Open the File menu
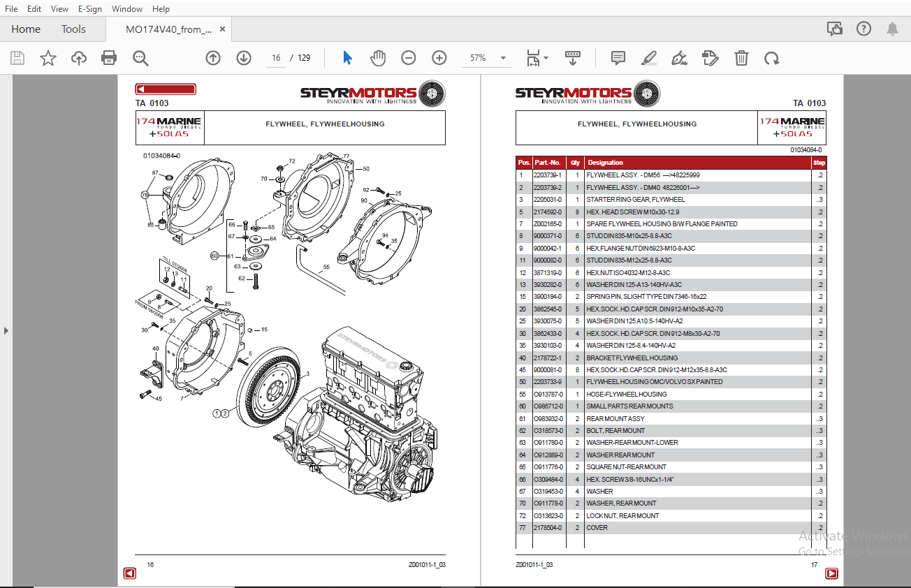Screen dimensions: 911x588 (x=11, y=9)
